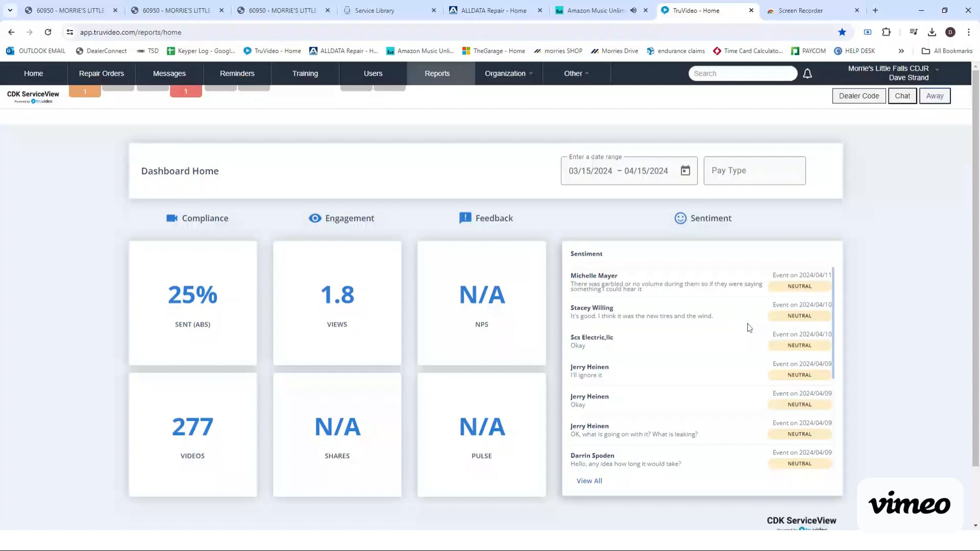Bookmark page using star icon

[x=842, y=32]
